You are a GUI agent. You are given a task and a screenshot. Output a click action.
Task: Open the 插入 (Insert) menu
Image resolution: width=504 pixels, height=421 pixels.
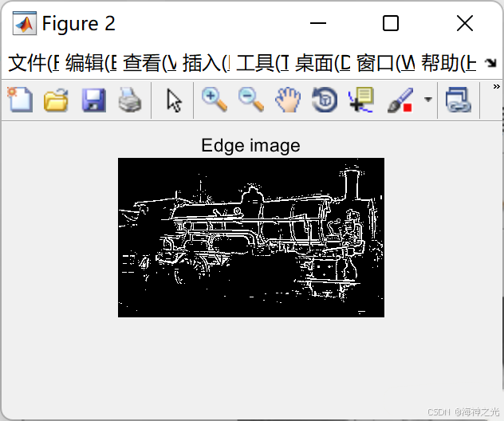[207, 63]
